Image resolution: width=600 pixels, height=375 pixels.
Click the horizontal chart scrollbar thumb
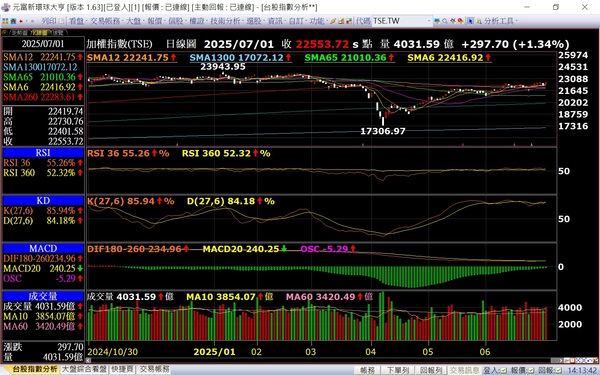pos(555,360)
